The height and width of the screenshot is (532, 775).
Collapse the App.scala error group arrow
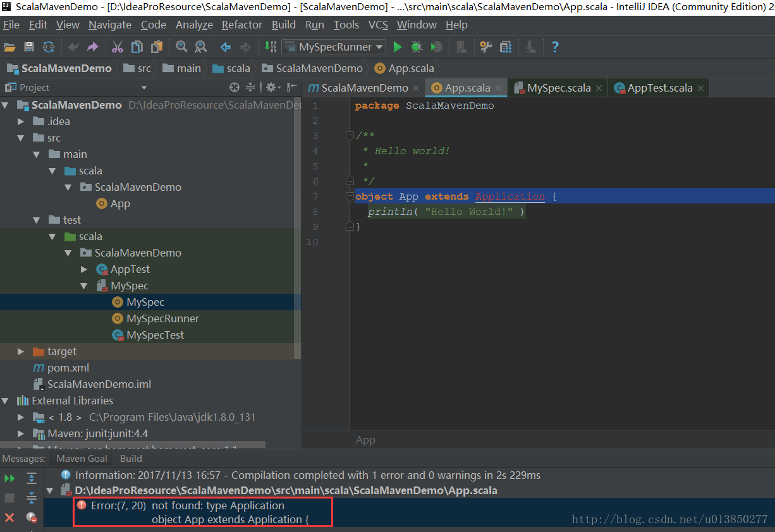coord(49,490)
